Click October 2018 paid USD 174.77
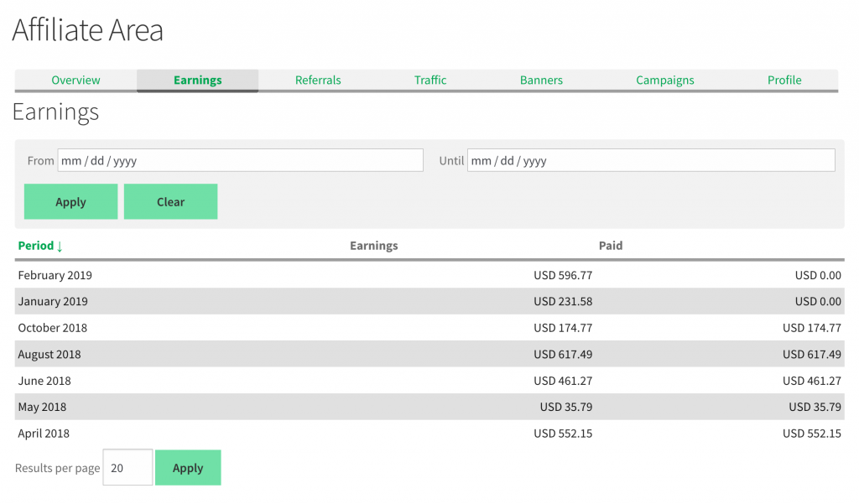Screen dimensions: 859x504 point(811,328)
